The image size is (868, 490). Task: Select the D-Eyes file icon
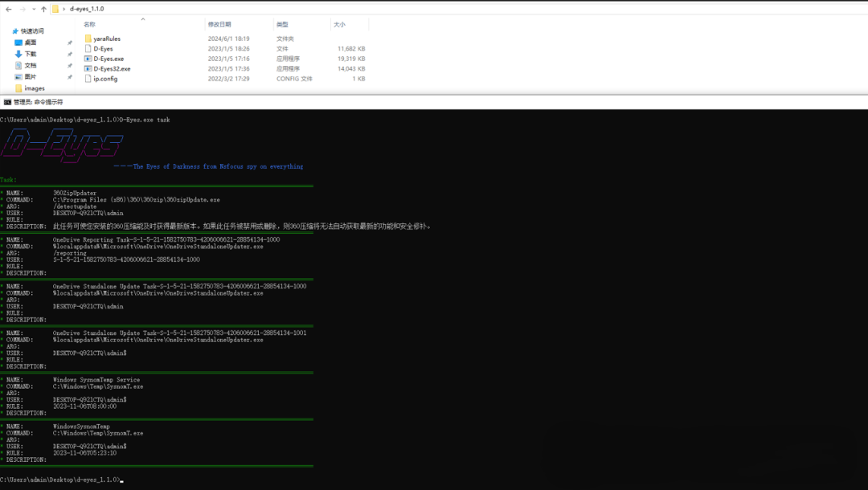coord(88,49)
